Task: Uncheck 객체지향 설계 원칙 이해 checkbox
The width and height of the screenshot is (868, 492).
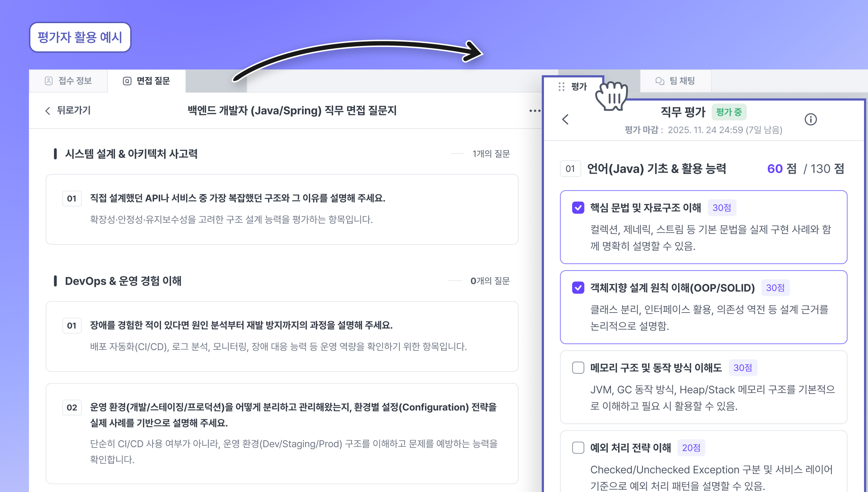Action: (x=578, y=288)
